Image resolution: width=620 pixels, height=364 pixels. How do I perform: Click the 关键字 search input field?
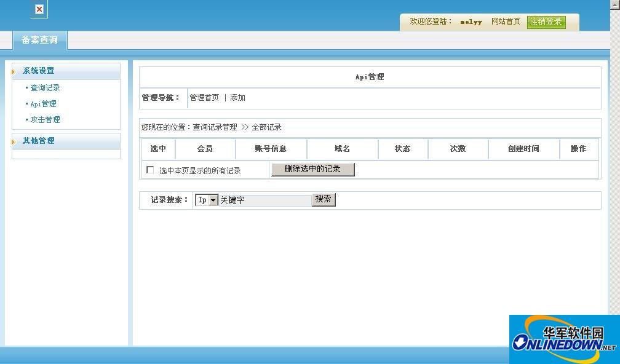tap(265, 200)
